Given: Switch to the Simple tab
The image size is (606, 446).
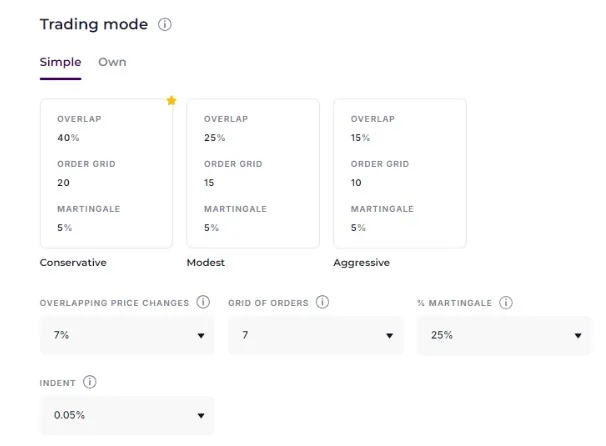Looking at the screenshot, I should click(x=60, y=62).
